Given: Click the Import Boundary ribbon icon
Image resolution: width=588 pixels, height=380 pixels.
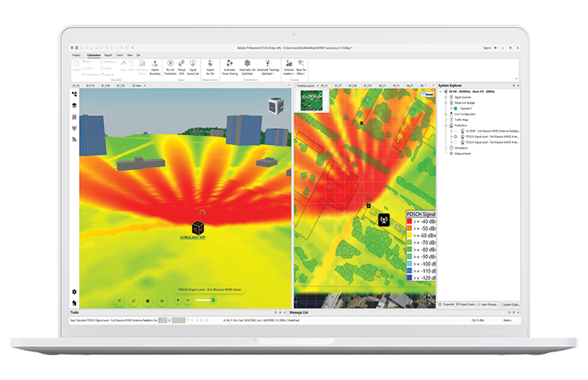Looking at the screenshot, I should tap(155, 68).
